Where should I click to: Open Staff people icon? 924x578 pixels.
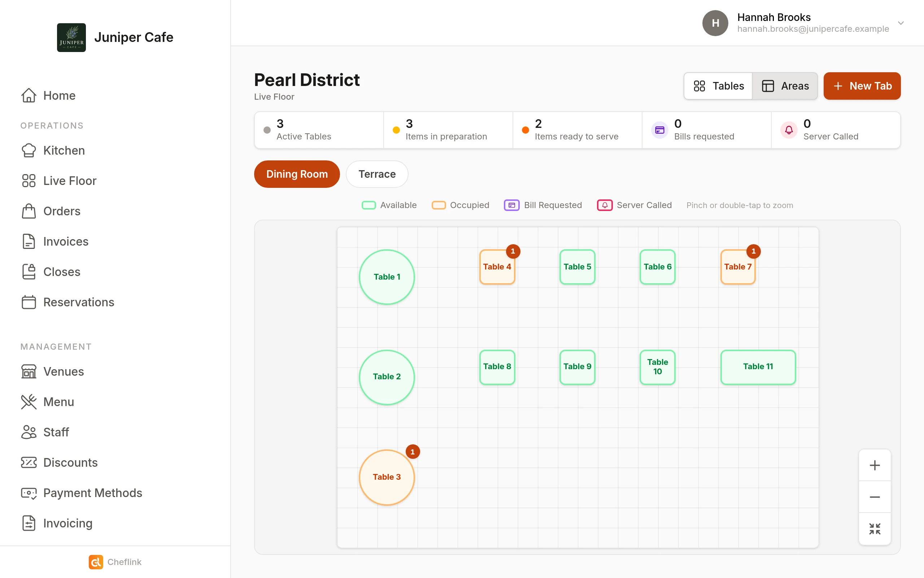coord(29,432)
